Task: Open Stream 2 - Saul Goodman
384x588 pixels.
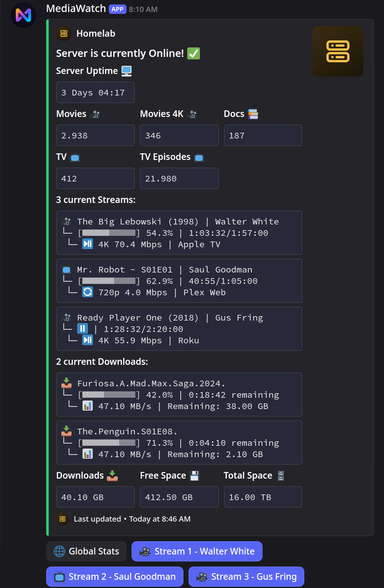Action: click(x=115, y=577)
